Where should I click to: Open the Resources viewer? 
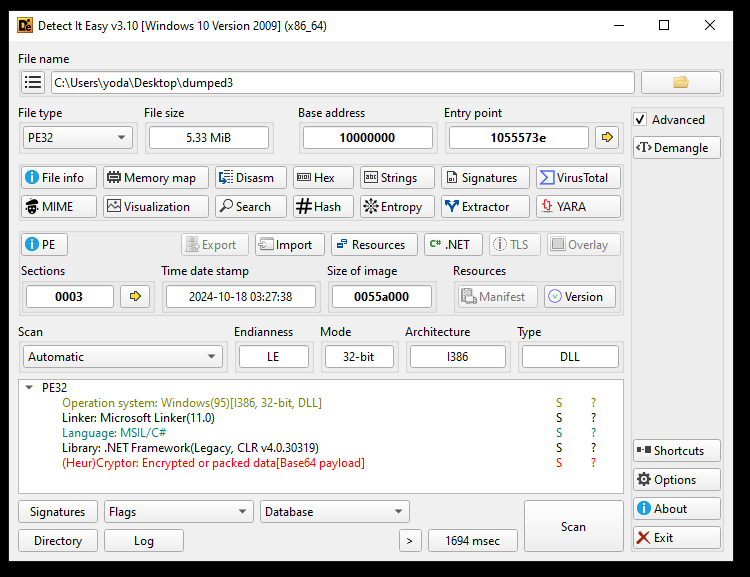(374, 244)
